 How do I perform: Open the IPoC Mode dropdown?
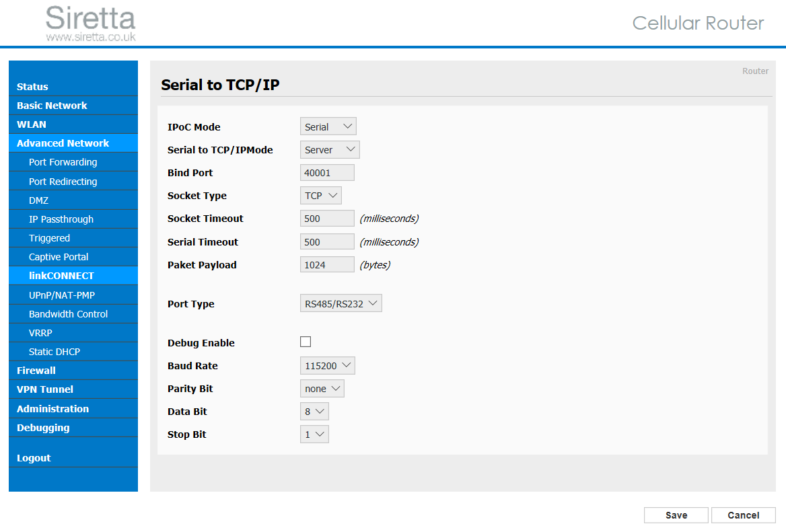[x=328, y=126]
